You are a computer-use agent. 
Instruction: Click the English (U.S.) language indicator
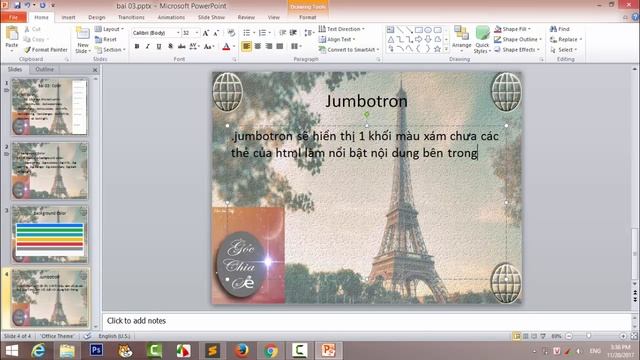[114, 336]
